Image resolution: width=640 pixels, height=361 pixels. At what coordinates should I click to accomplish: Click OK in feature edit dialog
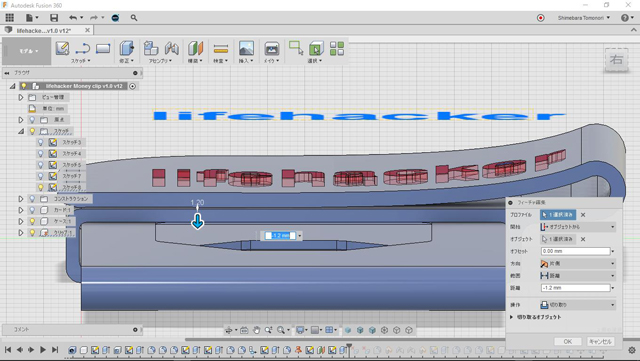[568, 341]
